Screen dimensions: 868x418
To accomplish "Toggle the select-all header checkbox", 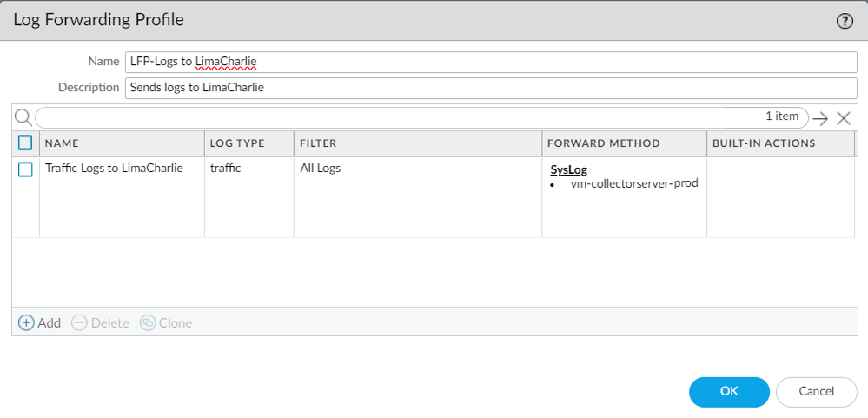I will (x=25, y=143).
